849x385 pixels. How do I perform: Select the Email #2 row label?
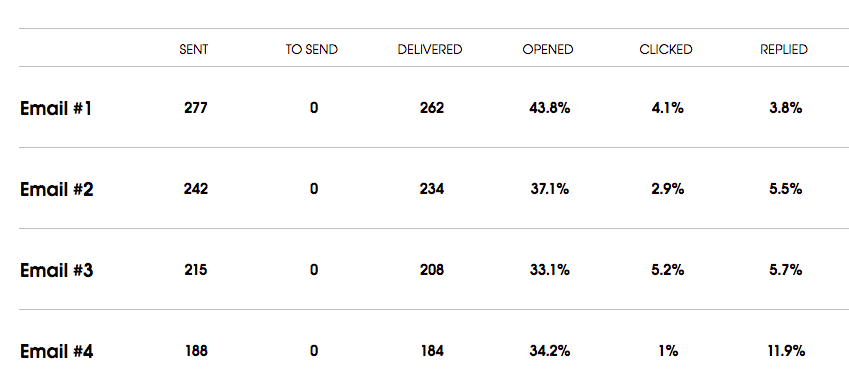click(x=56, y=190)
